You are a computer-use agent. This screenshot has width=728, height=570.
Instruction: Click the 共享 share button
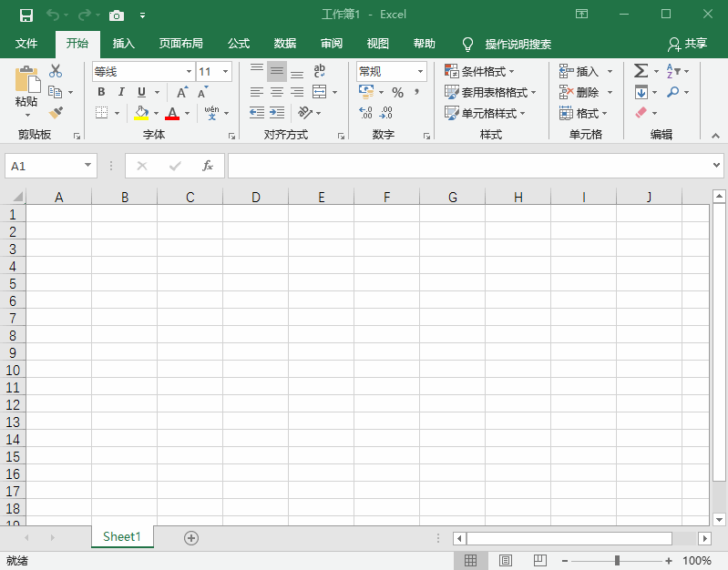click(x=688, y=44)
